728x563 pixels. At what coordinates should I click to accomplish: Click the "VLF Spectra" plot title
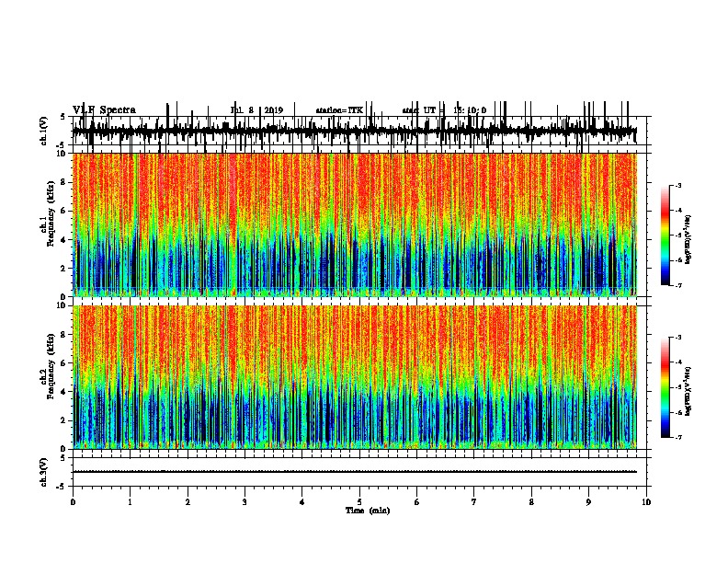point(104,110)
